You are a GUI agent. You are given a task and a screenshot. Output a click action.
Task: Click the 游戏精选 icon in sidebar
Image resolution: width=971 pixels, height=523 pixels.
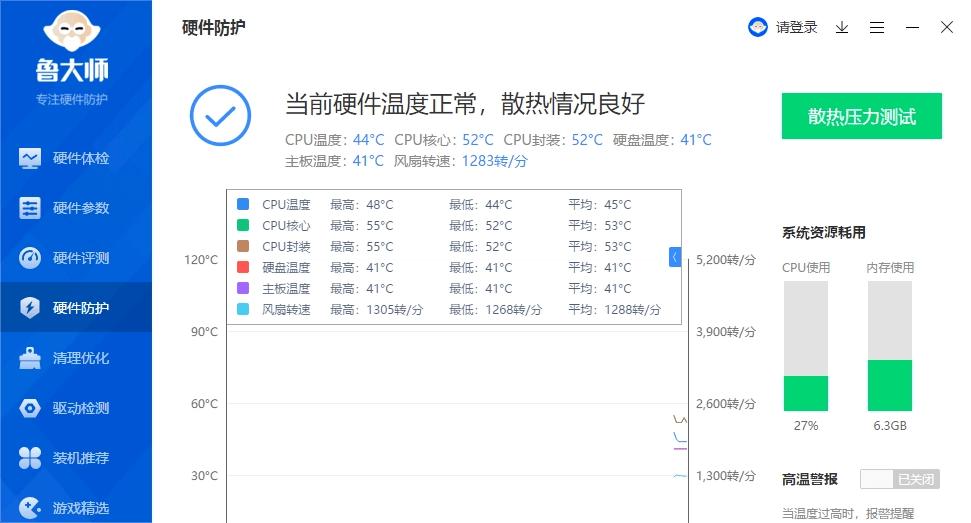click(30, 508)
